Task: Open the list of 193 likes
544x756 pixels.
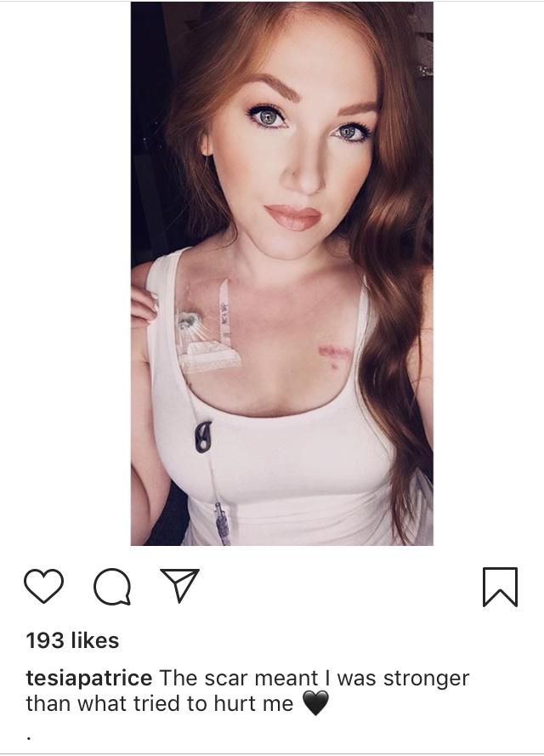Action: point(72,640)
